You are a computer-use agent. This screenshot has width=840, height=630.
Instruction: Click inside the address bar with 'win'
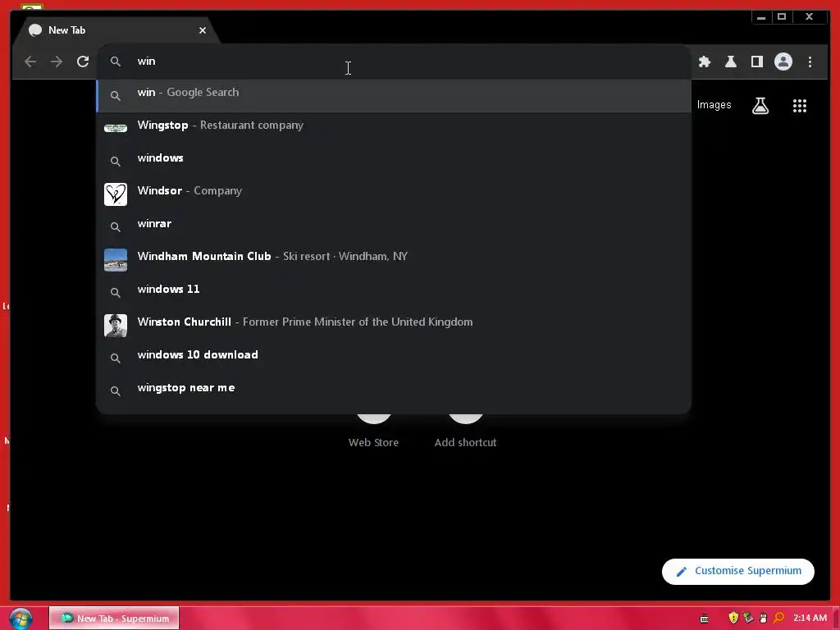coord(394,61)
